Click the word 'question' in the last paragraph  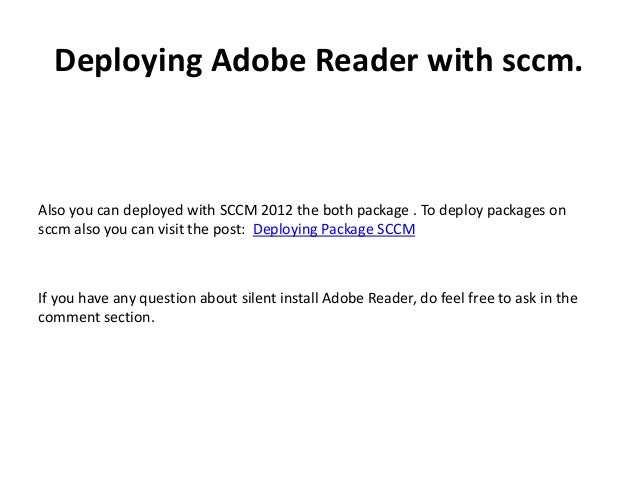pos(168,299)
